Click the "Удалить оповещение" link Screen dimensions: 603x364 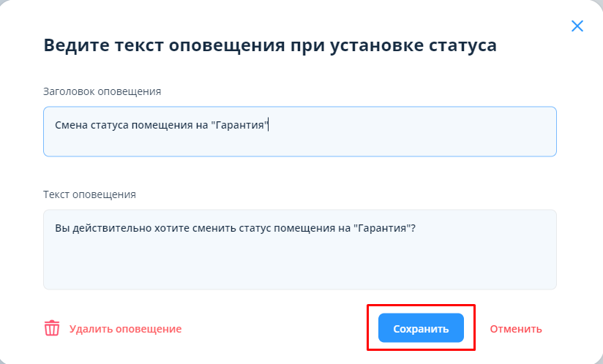click(x=125, y=329)
